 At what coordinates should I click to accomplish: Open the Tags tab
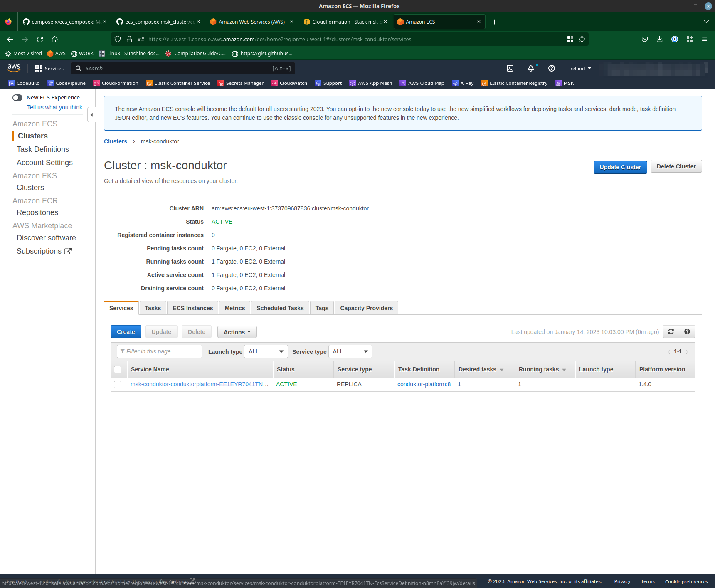point(322,308)
